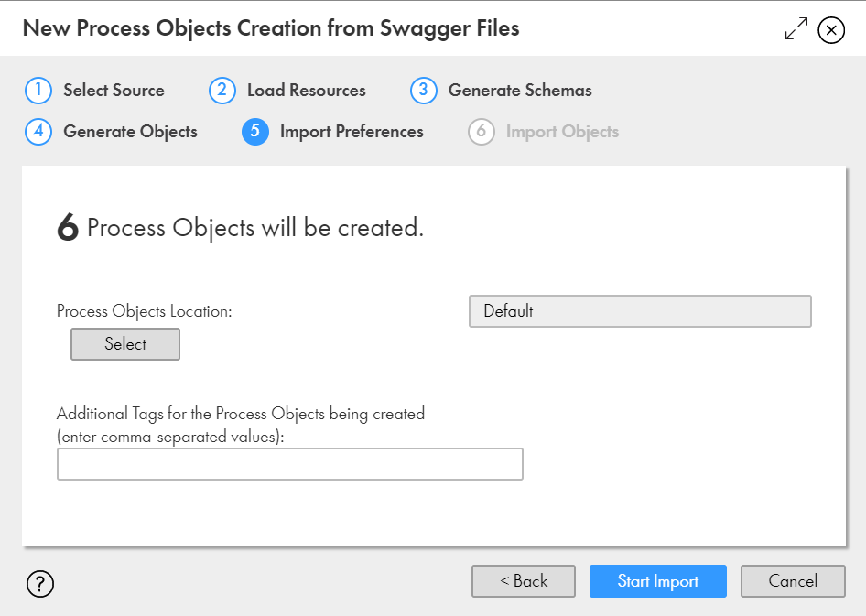The height and width of the screenshot is (616, 866).
Task: Click the Generate Objects step label
Action: (x=130, y=132)
